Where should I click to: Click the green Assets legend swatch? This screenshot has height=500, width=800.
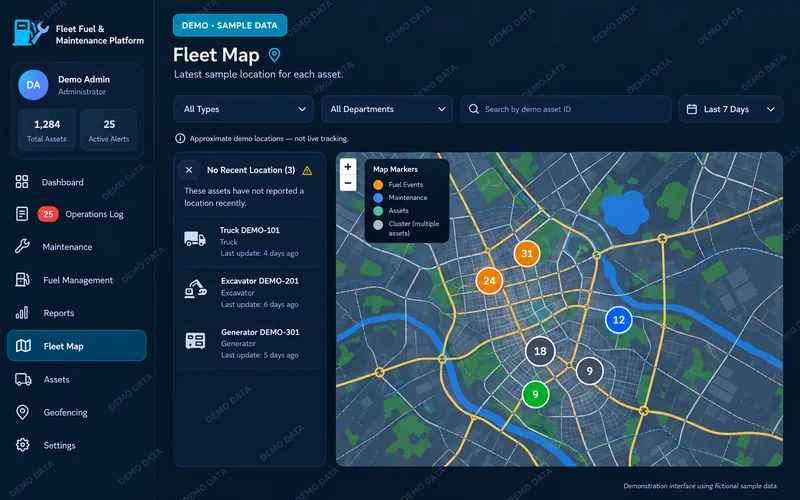[378, 211]
